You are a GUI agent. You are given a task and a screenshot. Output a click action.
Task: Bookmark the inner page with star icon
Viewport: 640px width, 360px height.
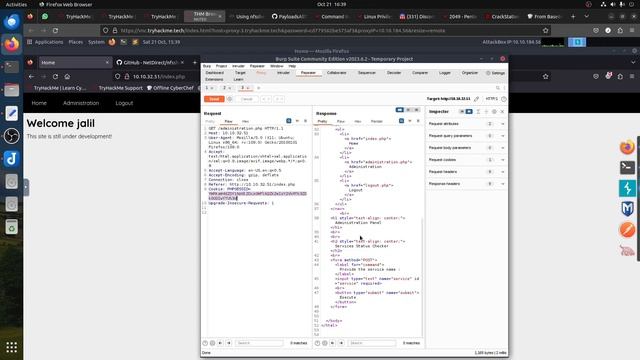pos(546,76)
